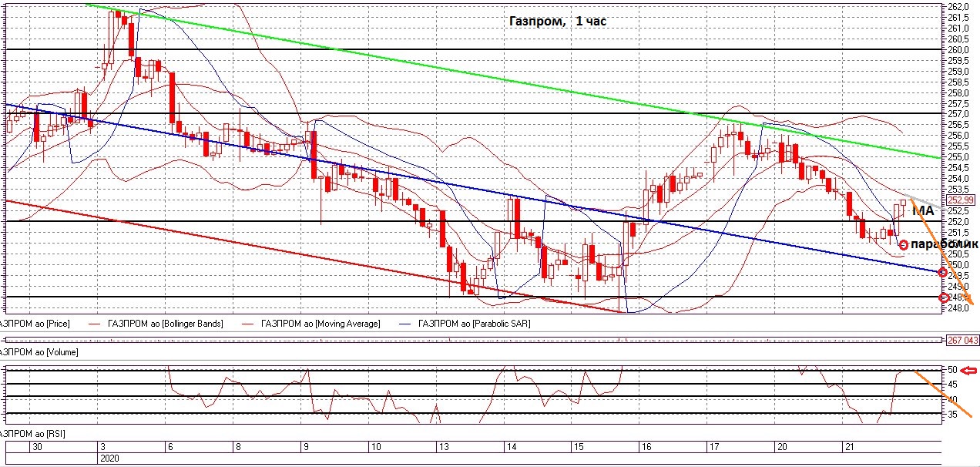
Task: Select the ГАЗПРОМ ао [Volume] panel label
Action: pos(39,351)
